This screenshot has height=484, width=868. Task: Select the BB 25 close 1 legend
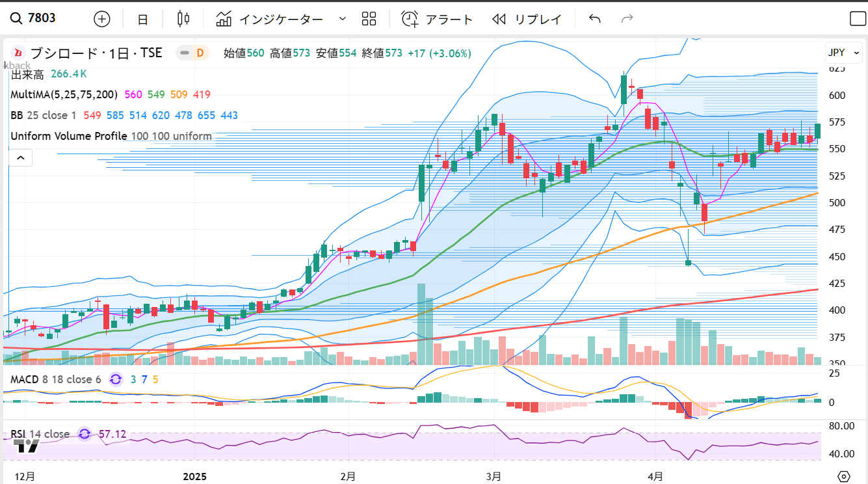click(x=43, y=115)
